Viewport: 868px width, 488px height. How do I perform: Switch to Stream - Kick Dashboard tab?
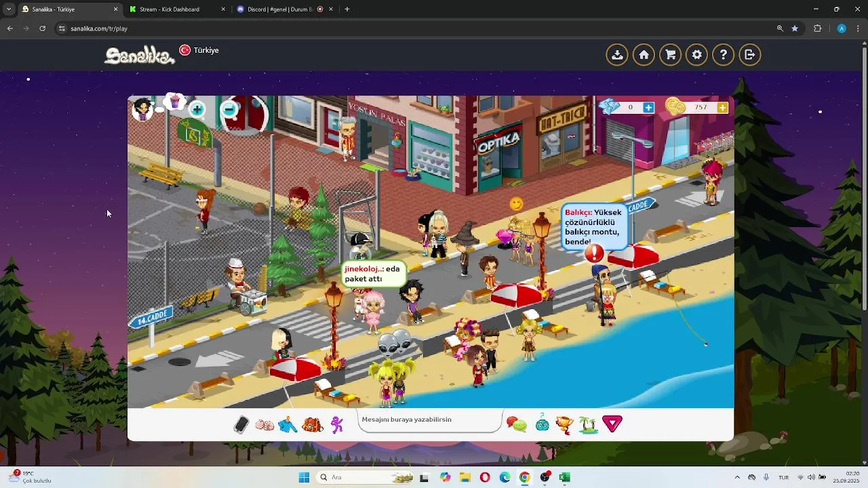click(x=169, y=9)
